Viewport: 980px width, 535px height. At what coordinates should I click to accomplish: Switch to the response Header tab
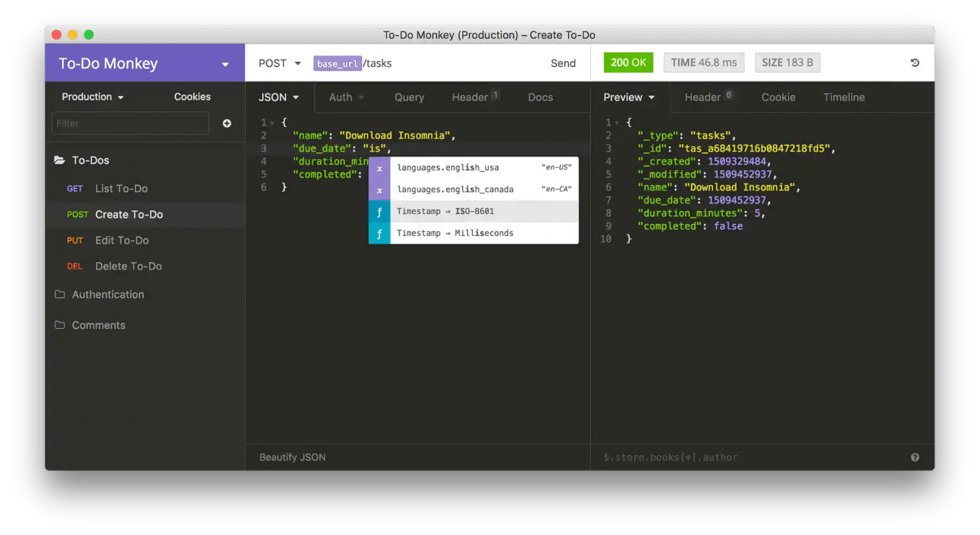(708, 97)
